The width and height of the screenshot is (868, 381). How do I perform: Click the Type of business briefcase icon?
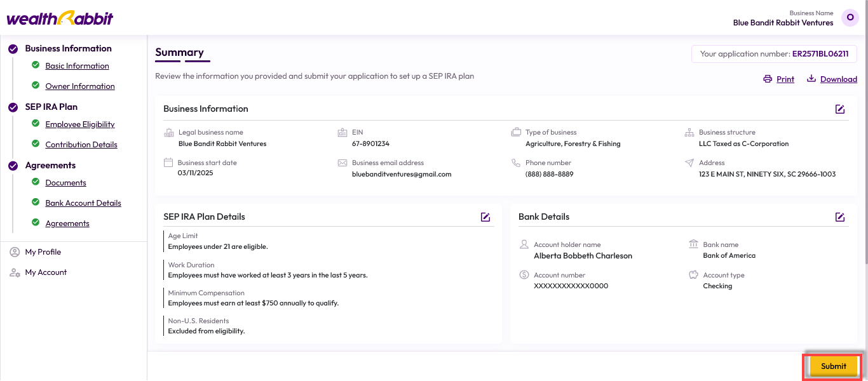point(516,133)
